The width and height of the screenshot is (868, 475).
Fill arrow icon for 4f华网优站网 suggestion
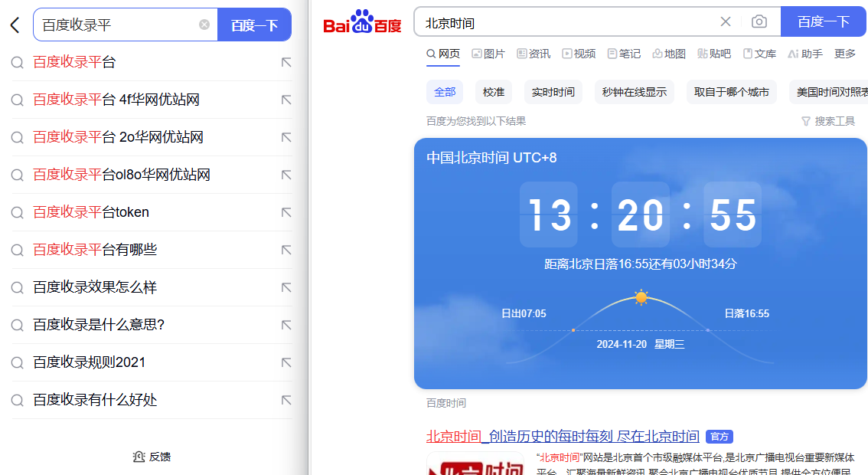point(286,100)
